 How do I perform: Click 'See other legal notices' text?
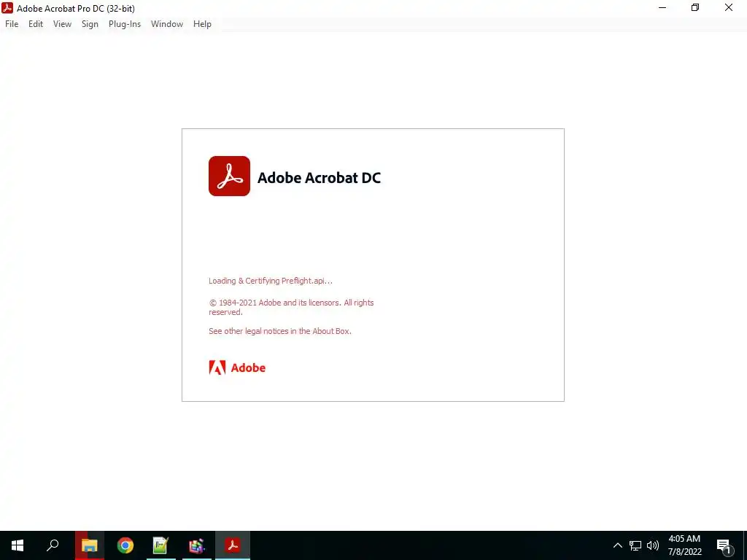[280, 331]
